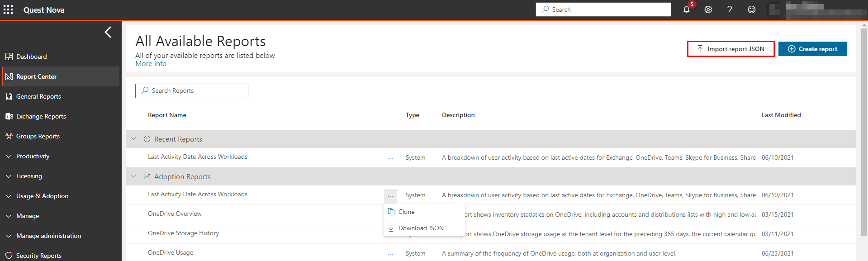This screenshot has height=261, width=868.
Task: Open the More info link
Action: 151,64
